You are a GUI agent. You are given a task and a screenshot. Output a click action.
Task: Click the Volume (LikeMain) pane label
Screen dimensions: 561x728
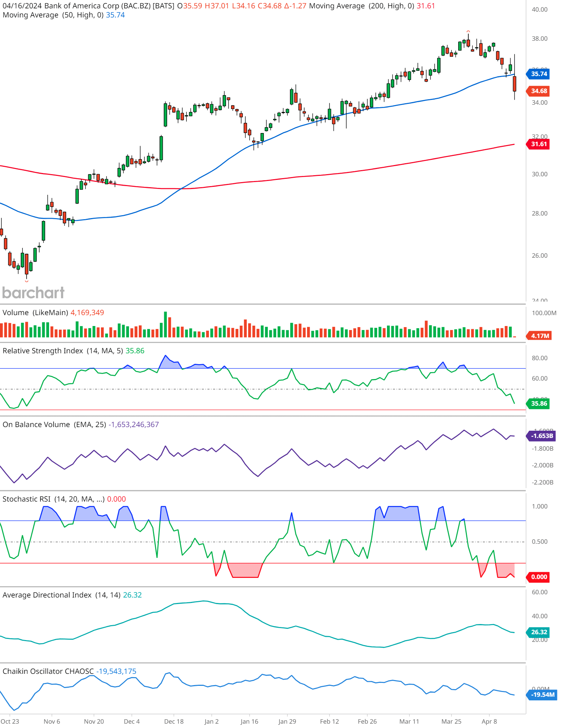tap(35, 313)
